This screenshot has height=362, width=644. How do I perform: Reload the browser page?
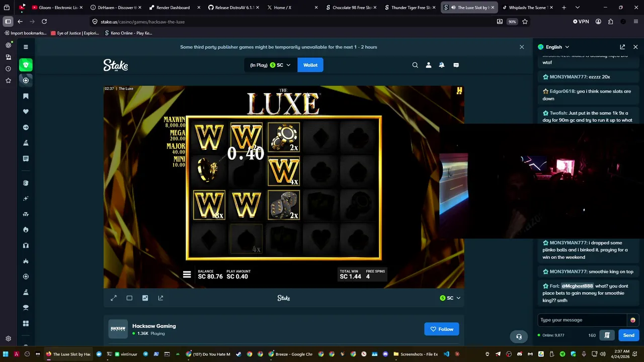click(44, 22)
